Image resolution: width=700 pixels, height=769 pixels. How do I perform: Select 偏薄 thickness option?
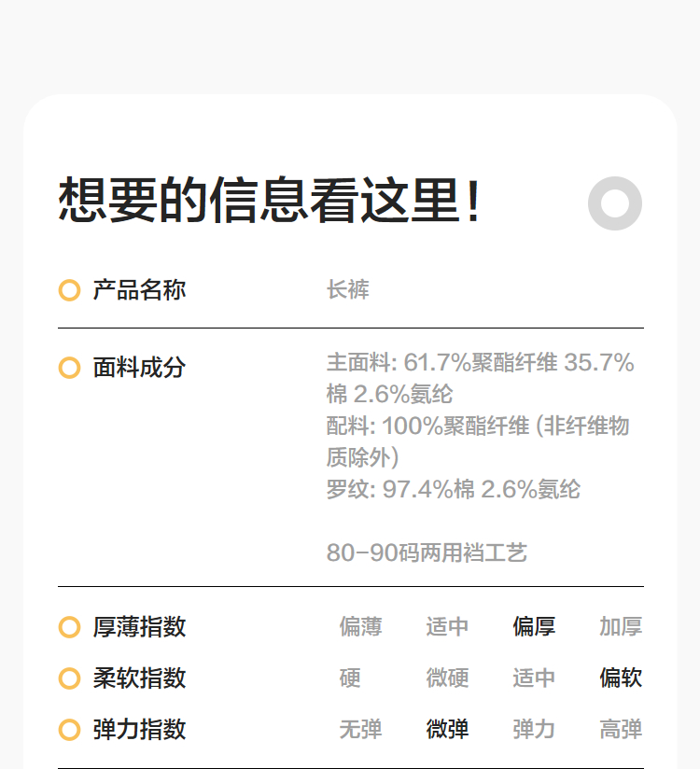tap(360, 627)
